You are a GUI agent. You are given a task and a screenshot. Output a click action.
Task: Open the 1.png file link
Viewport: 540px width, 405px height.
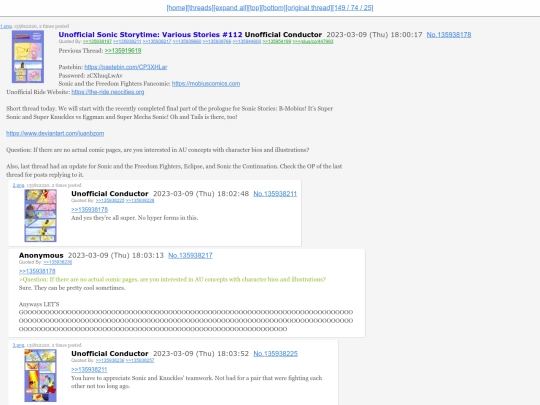pos(6,26)
